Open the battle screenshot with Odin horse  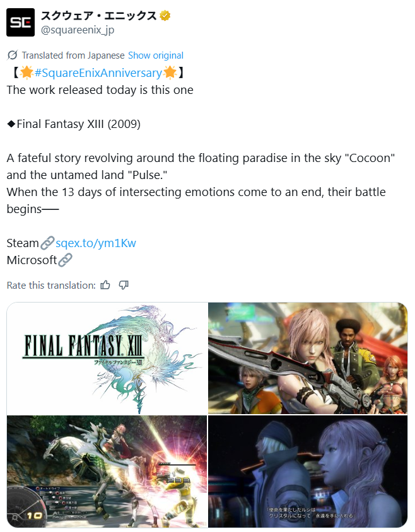pos(107,471)
